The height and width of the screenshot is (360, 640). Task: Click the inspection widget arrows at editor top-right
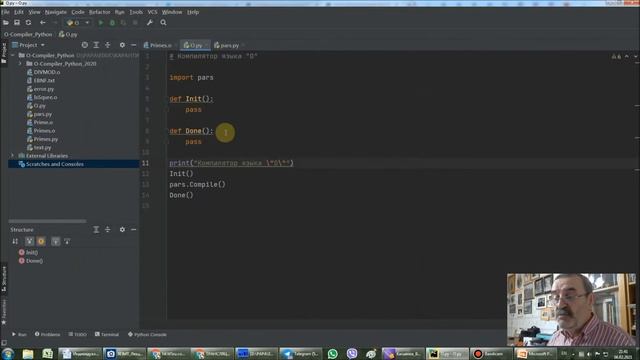(630, 56)
